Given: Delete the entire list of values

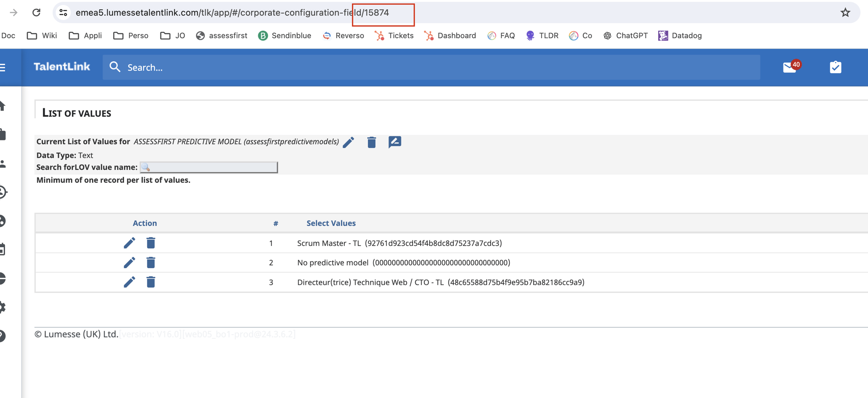Looking at the screenshot, I should (371, 142).
